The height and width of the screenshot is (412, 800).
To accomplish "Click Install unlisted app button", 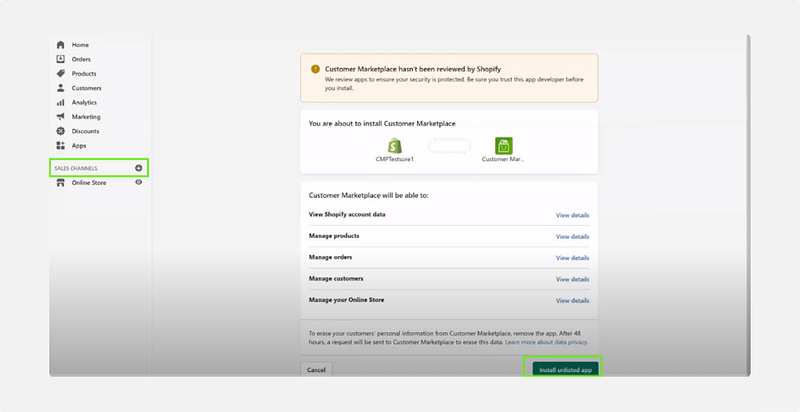I will point(566,369).
